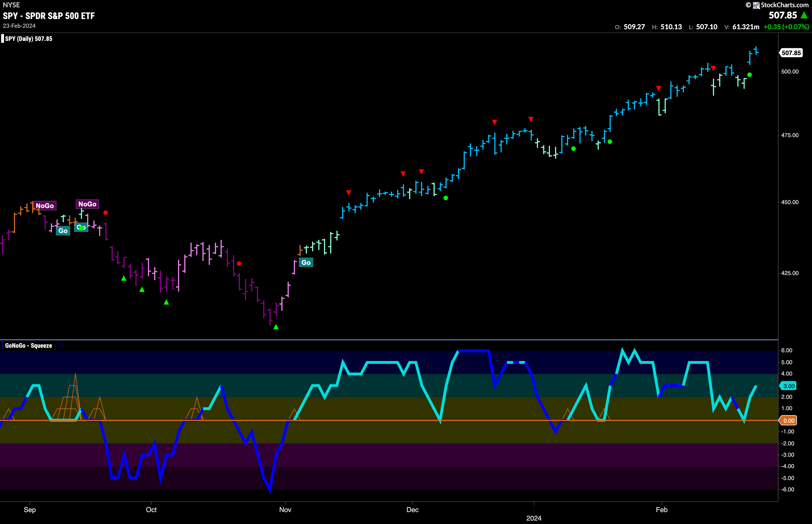Click the large 507.85 header price

(783, 15)
